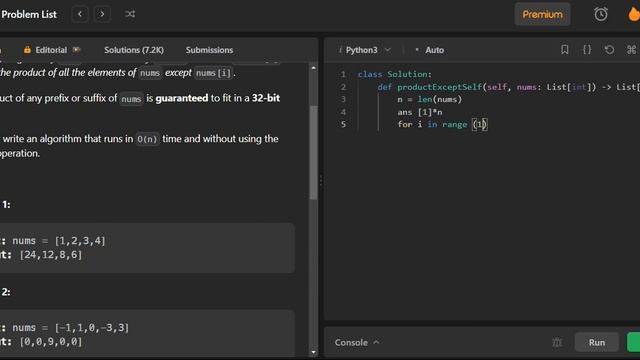Click the description scrollbar thumb

(313, 152)
